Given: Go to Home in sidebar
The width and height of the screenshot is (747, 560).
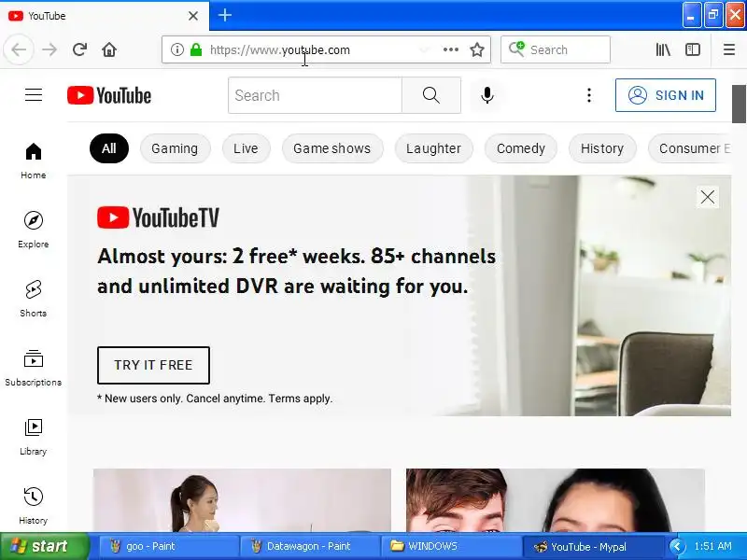Looking at the screenshot, I should click(34, 161).
